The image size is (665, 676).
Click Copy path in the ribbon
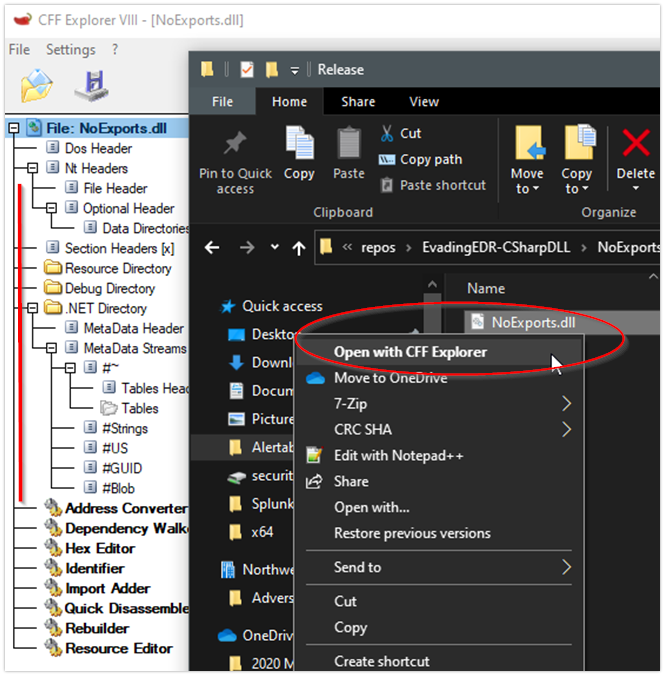421,160
